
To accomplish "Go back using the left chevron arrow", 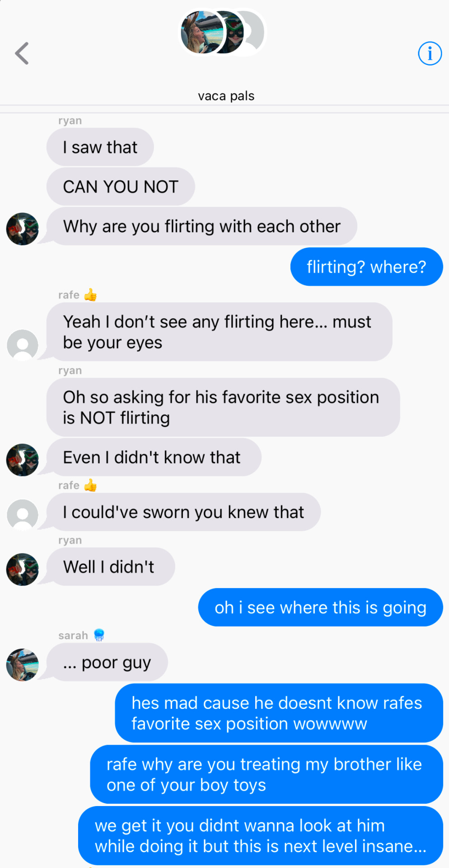I will 22,53.
